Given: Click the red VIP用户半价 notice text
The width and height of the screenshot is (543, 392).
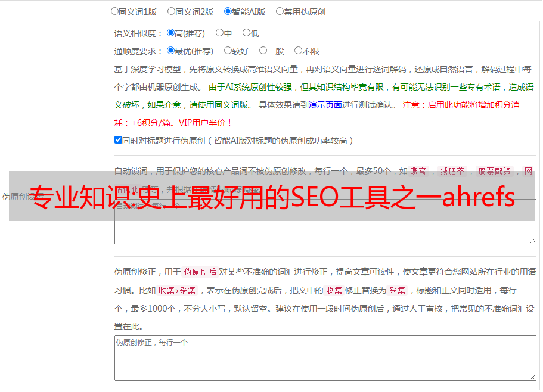Looking at the screenshot, I should pos(206,123).
